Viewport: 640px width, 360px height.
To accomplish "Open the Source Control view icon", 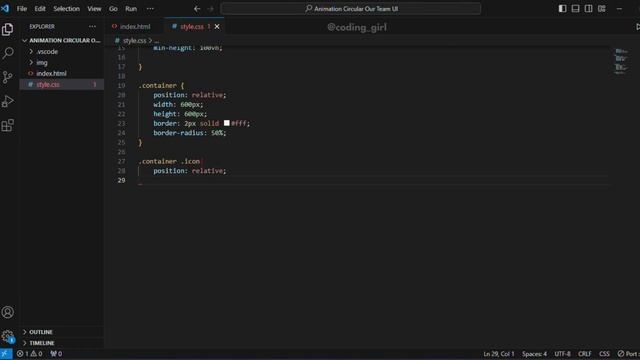I will [x=7, y=77].
